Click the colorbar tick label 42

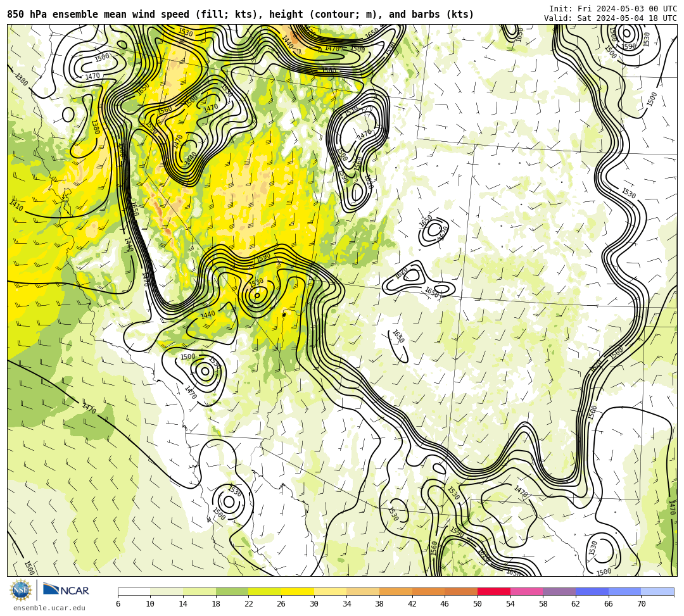(412, 604)
